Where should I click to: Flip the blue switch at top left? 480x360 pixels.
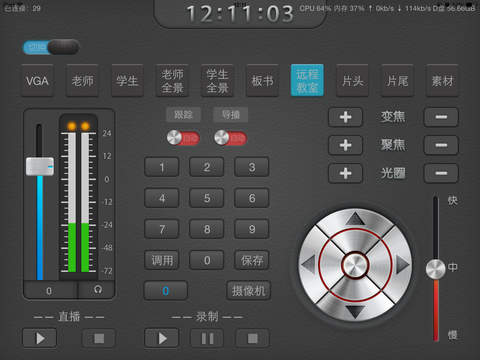pyautogui.click(x=51, y=47)
